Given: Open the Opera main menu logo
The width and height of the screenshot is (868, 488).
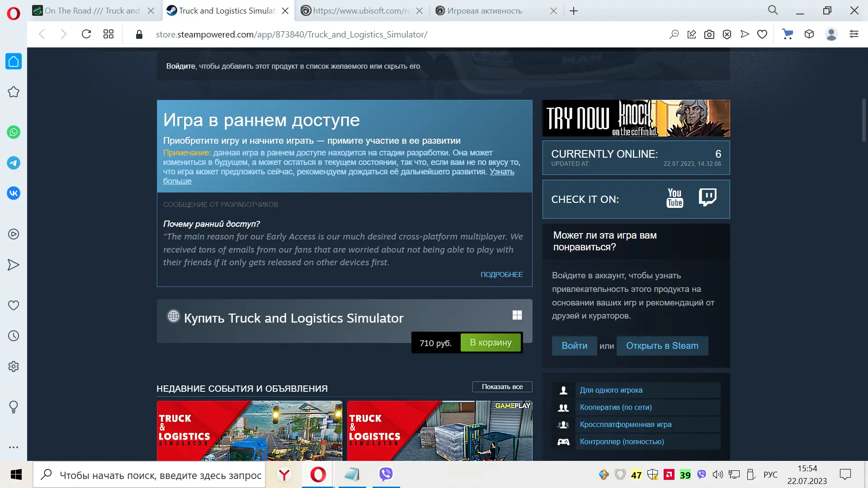Looking at the screenshot, I should [14, 14].
